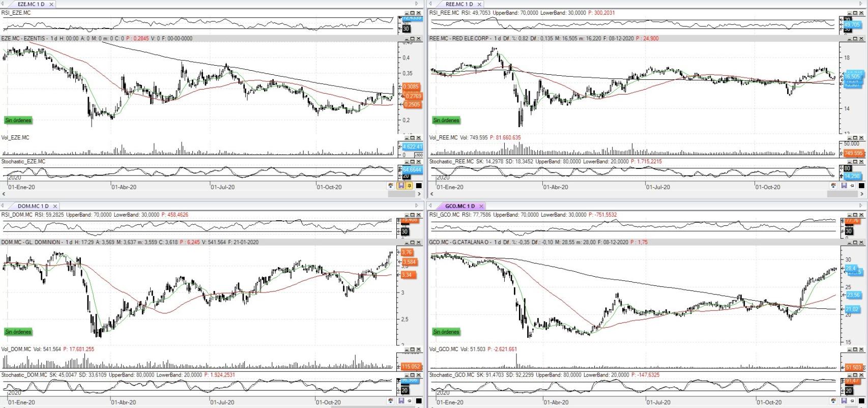Screen dimensions: 868x408
Task: Click 'Sin órdenes' label in GCO.MC chart
Action: 446,332
